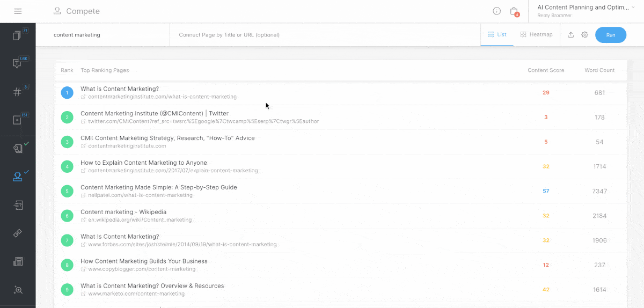Image resolution: width=644 pixels, height=308 pixels.
Task: Select the green rank 2 circle
Action: (67, 118)
